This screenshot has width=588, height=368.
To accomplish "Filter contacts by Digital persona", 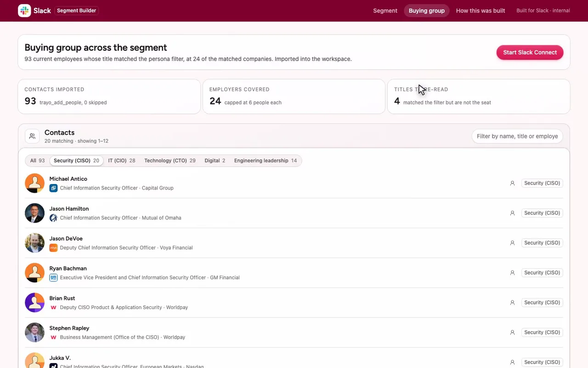I will (x=215, y=161).
